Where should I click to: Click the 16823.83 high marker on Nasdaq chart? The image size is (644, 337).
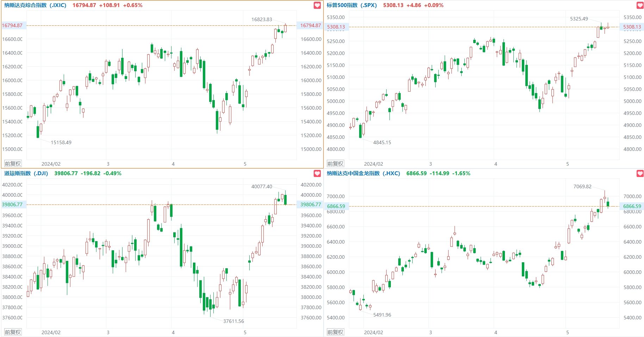coord(262,19)
